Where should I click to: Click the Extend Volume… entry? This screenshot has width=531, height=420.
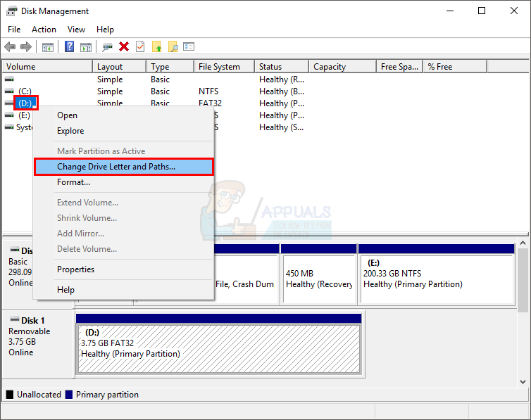coord(124,203)
